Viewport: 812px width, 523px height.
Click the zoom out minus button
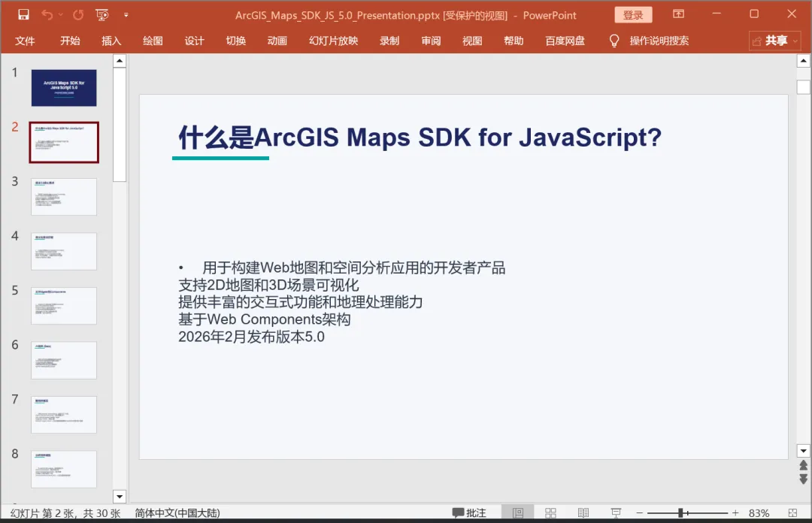640,512
